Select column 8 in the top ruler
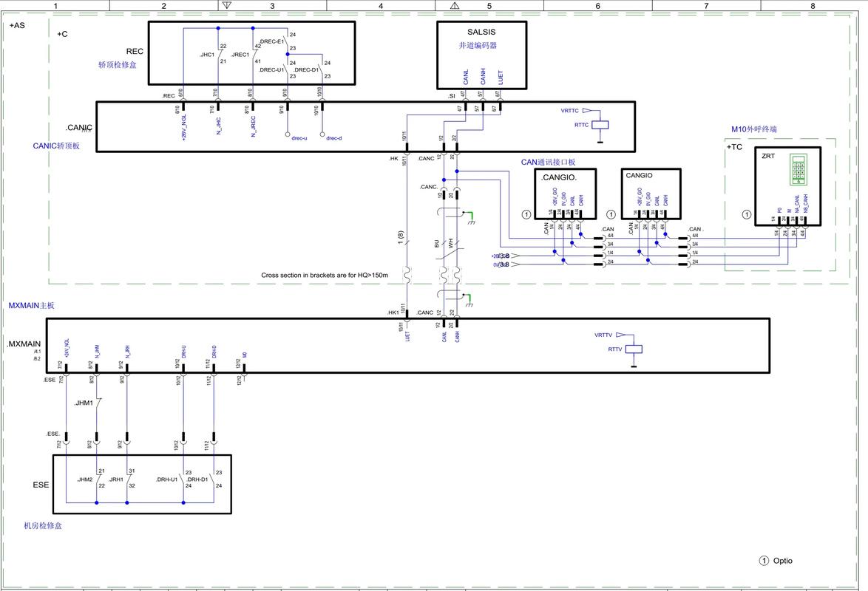868x591 pixels. coord(813,6)
